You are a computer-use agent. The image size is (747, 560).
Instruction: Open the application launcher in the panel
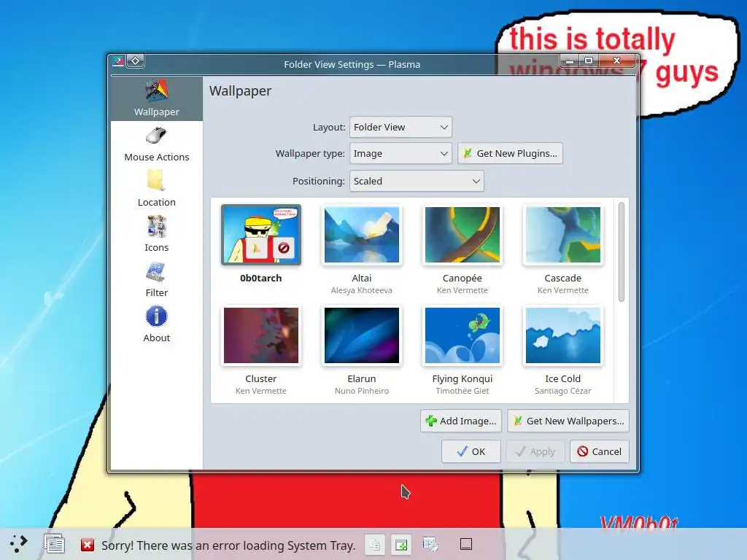tap(18, 544)
